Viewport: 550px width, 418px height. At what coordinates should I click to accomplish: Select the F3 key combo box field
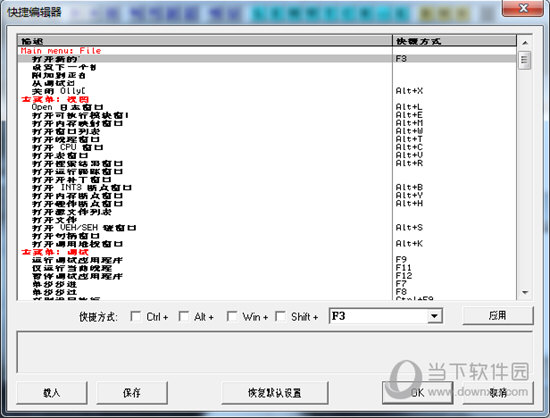click(385, 316)
